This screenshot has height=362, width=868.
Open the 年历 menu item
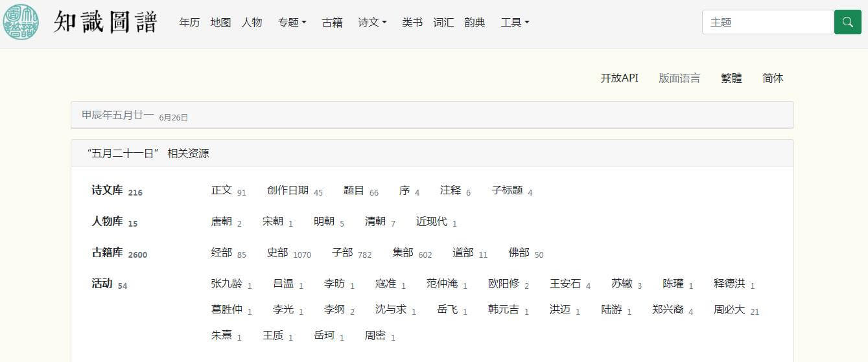click(x=189, y=22)
